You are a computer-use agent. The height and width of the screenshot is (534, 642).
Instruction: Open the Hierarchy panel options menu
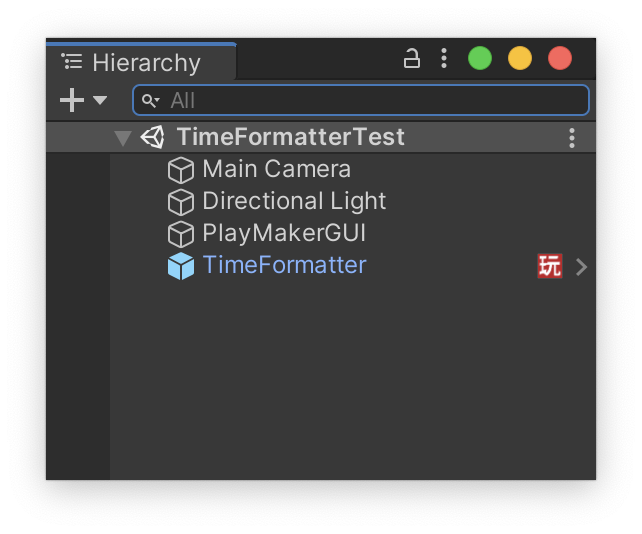tap(444, 58)
